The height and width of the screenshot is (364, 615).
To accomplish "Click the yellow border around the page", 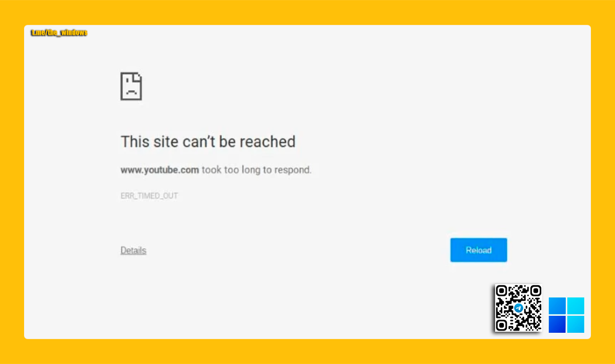I will pos(307,12).
